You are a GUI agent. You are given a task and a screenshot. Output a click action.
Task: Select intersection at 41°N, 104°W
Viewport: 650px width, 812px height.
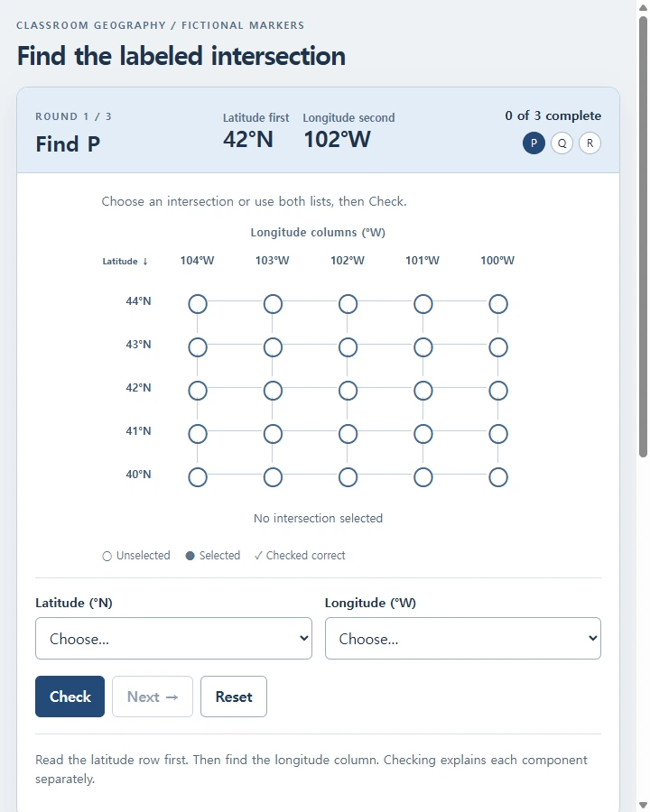point(198,434)
